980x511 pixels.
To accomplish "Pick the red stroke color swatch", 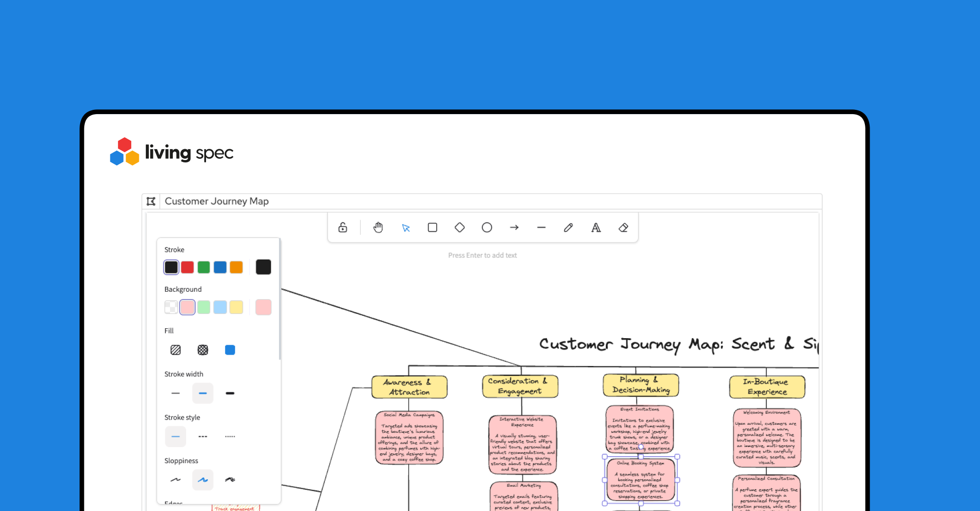I will pos(188,267).
